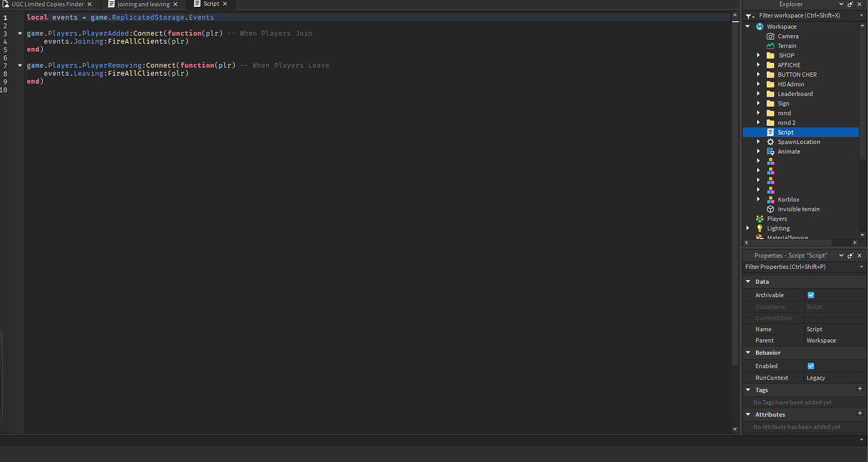This screenshot has height=462, width=868.
Task: Select the Camera icon in Workspace
Action: pyautogui.click(x=771, y=36)
